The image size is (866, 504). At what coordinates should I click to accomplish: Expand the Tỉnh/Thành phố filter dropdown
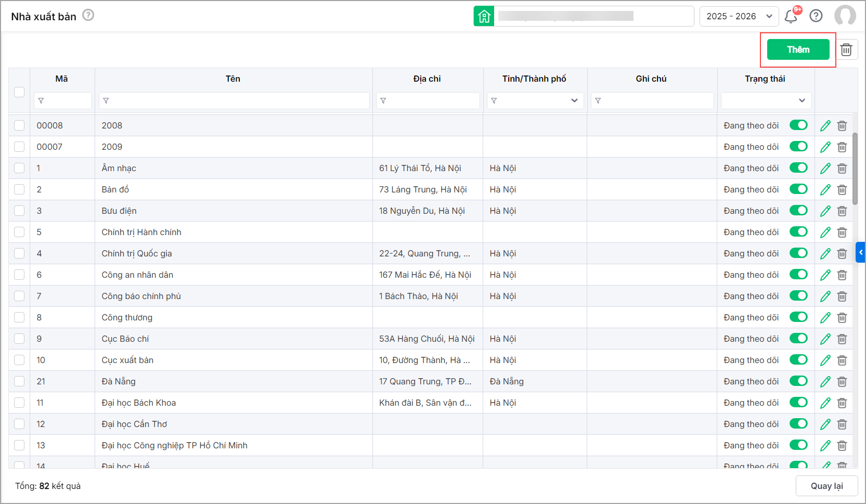coord(574,100)
